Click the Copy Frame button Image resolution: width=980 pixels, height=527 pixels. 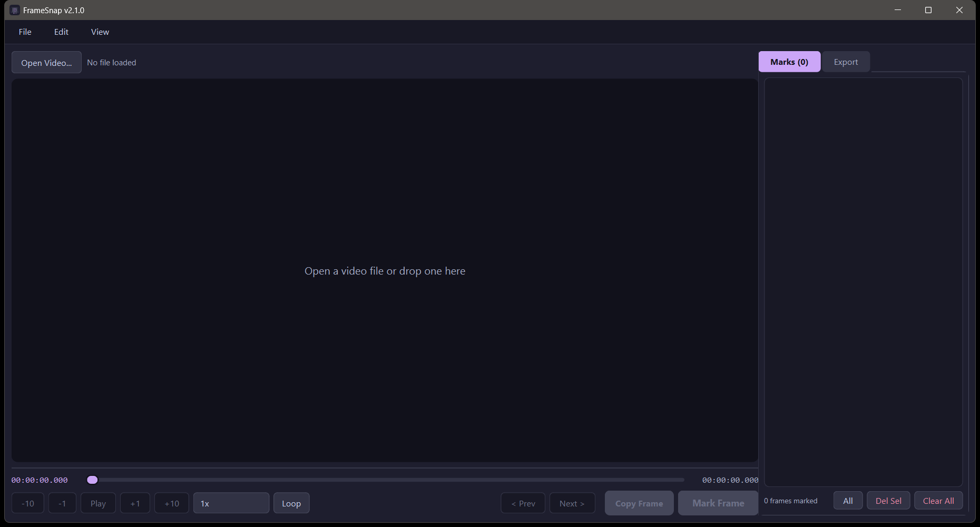pyautogui.click(x=639, y=503)
